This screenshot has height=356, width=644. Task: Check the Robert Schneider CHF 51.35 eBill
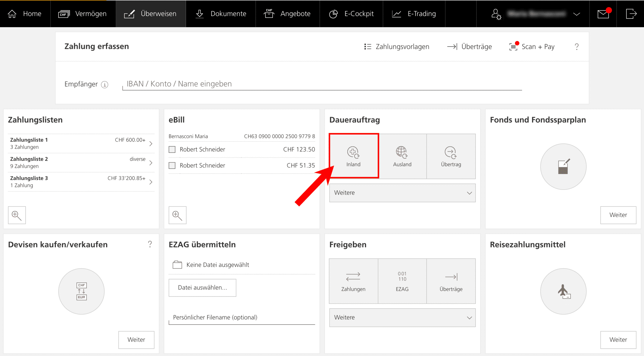tap(172, 165)
